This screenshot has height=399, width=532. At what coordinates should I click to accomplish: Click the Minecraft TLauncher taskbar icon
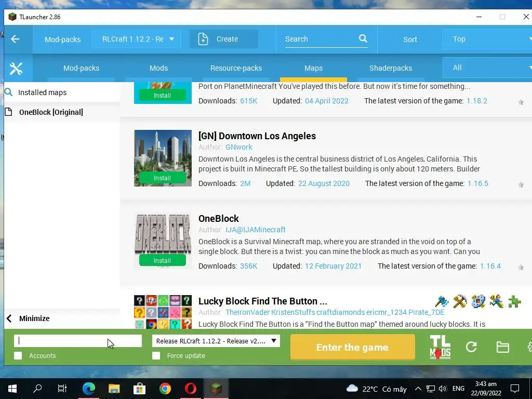point(216,389)
